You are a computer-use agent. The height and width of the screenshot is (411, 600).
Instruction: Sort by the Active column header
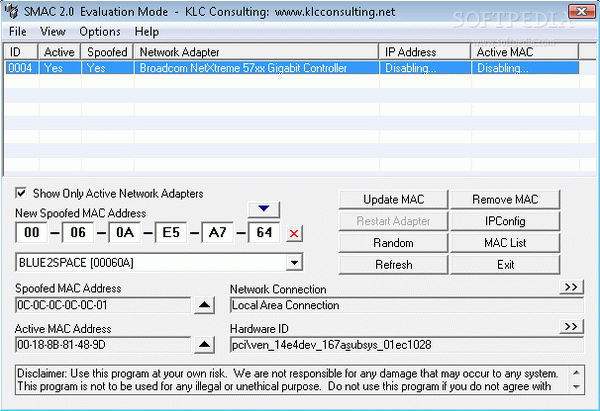59,52
